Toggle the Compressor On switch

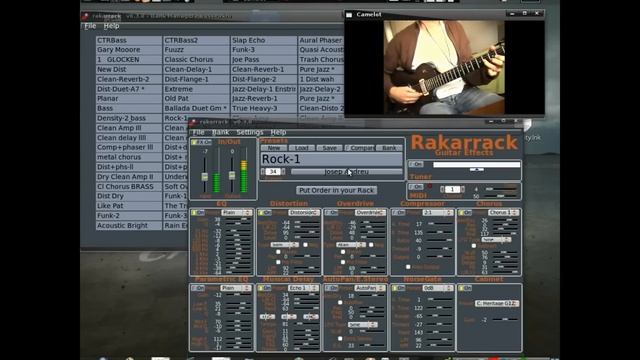tap(399, 213)
